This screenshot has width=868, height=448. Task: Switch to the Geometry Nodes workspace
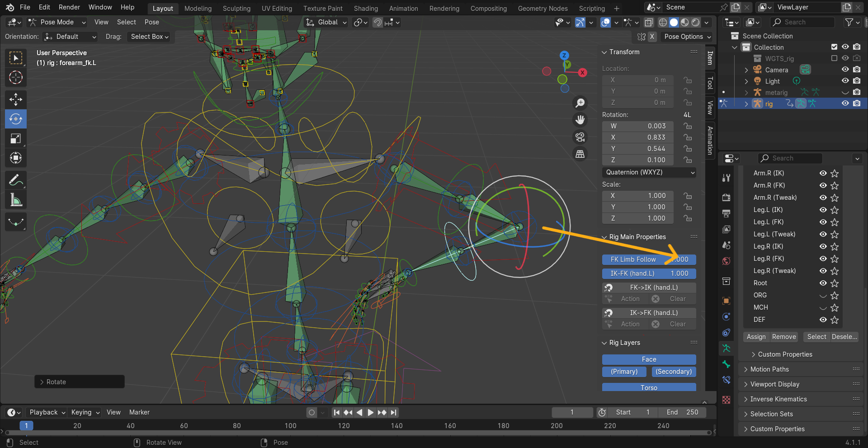tap(542, 8)
